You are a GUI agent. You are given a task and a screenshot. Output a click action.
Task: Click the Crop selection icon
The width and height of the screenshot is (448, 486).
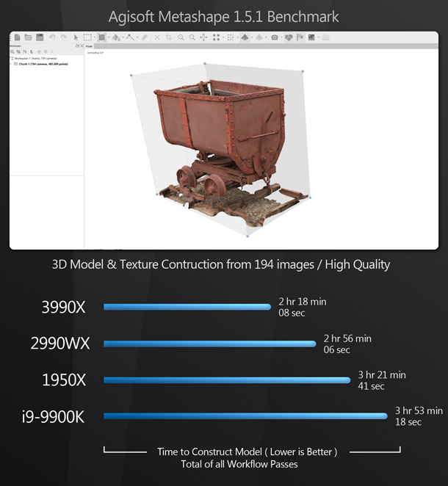(168, 37)
